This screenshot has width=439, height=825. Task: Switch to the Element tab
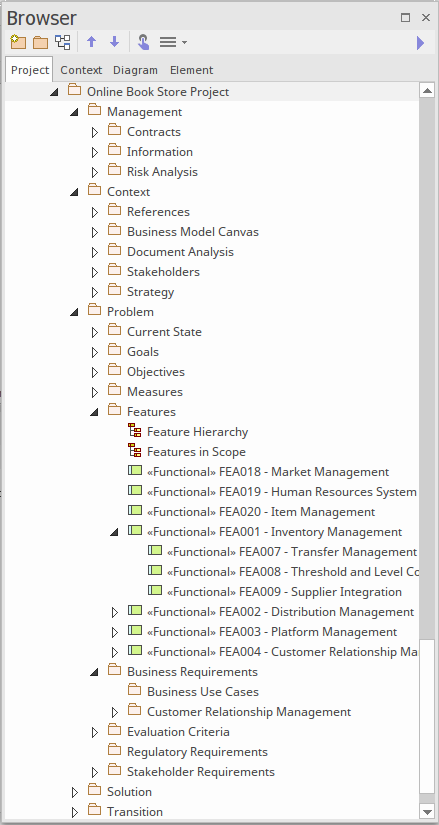tap(192, 70)
